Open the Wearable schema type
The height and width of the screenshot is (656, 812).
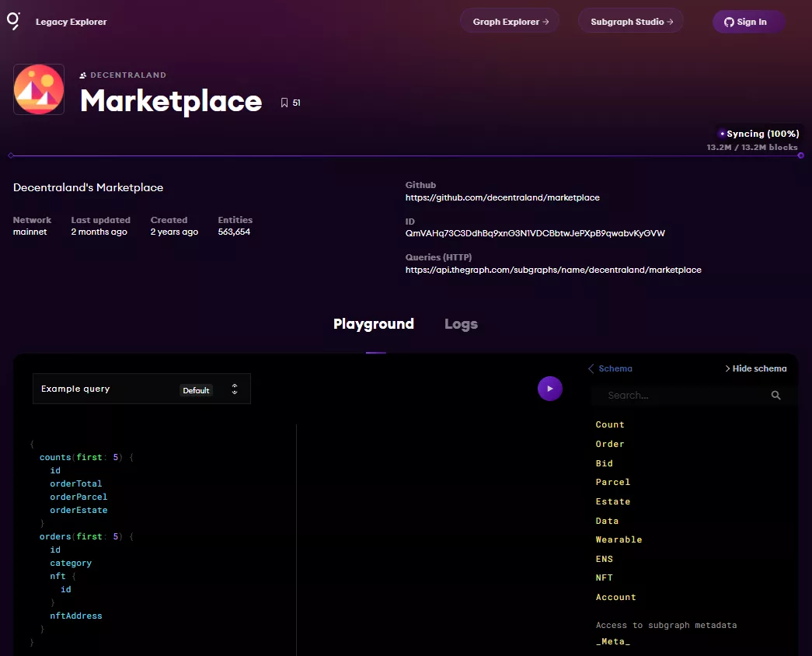tap(619, 539)
